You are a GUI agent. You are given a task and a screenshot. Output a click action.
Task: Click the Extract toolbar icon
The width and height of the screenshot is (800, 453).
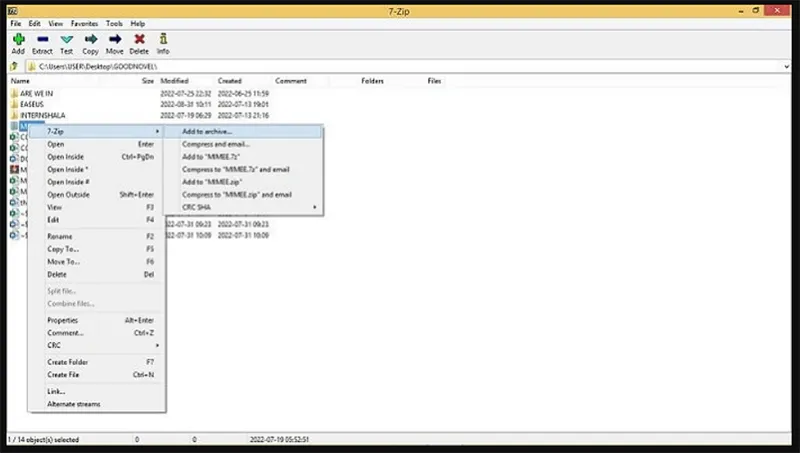(42, 39)
